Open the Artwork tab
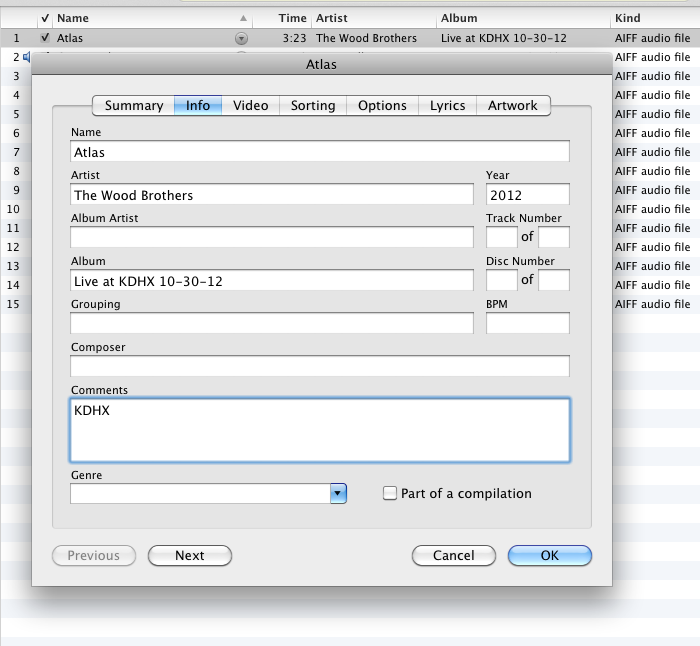Image resolution: width=700 pixels, height=646 pixels. [513, 105]
